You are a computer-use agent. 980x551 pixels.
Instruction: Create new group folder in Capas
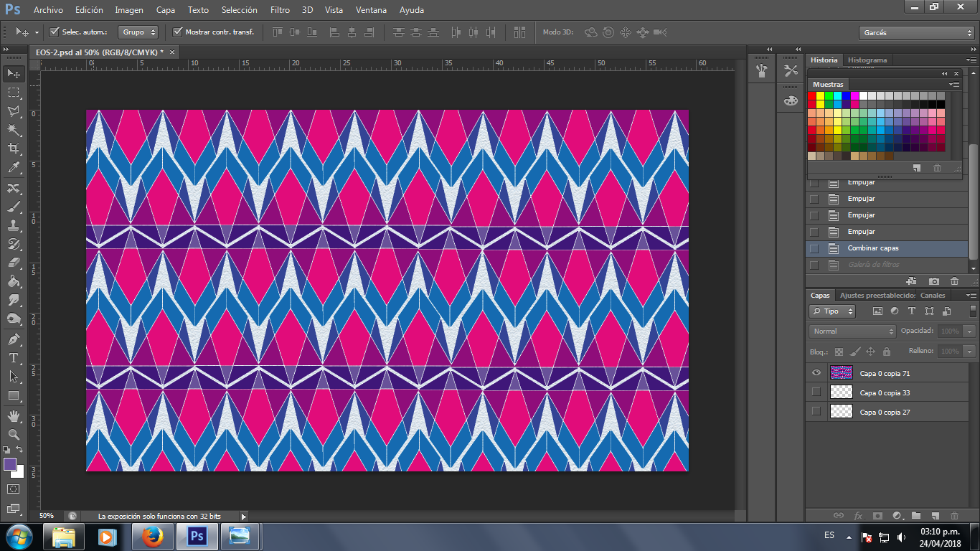pos(916,515)
